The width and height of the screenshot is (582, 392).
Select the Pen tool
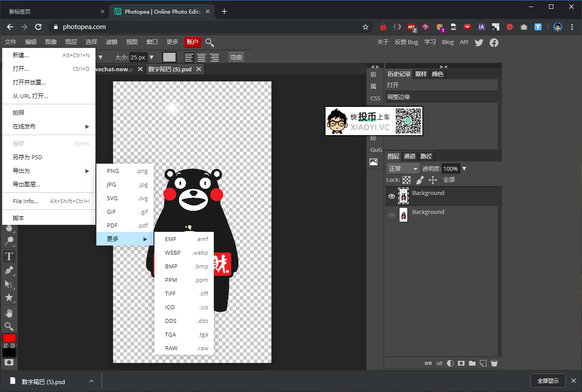point(9,270)
